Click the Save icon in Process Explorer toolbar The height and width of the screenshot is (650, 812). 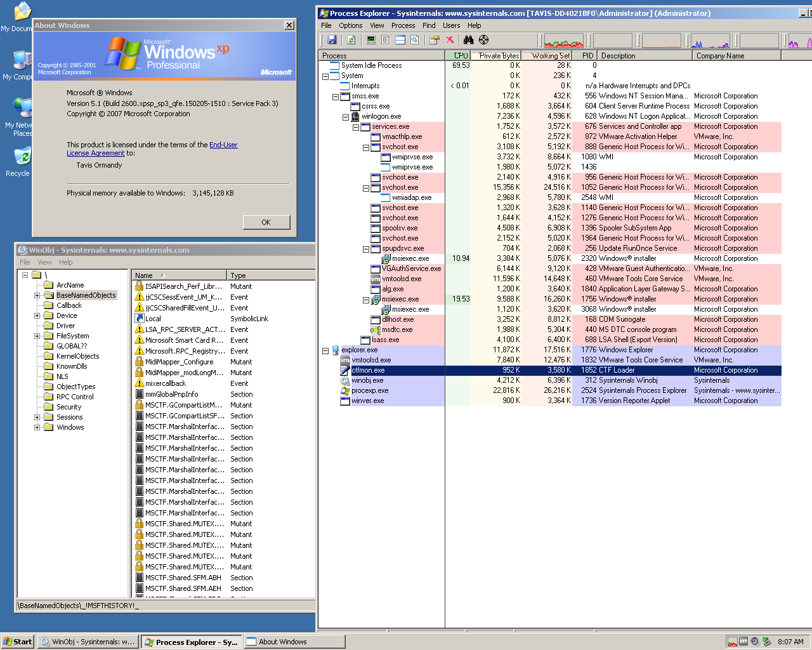(x=332, y=40)
